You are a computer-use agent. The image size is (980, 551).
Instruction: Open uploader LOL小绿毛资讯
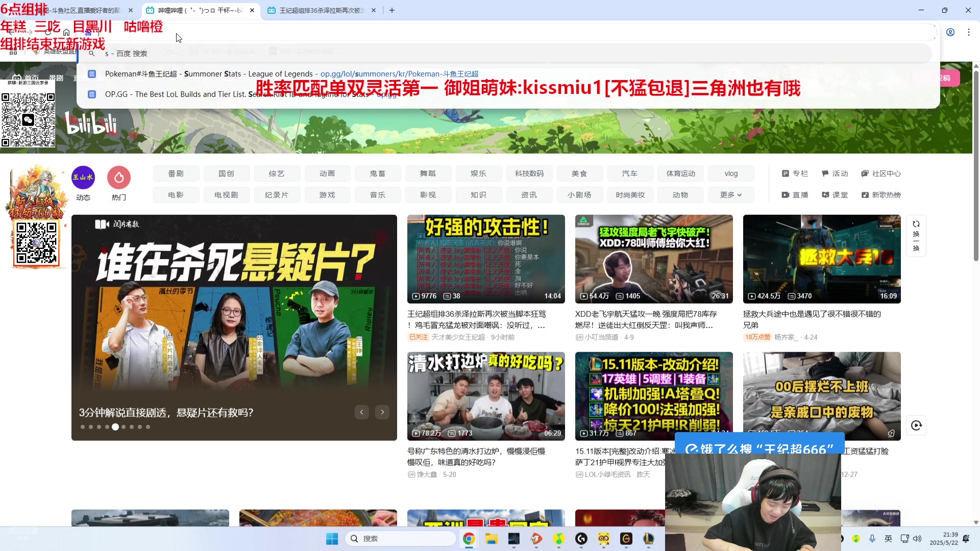pos(607,474)
